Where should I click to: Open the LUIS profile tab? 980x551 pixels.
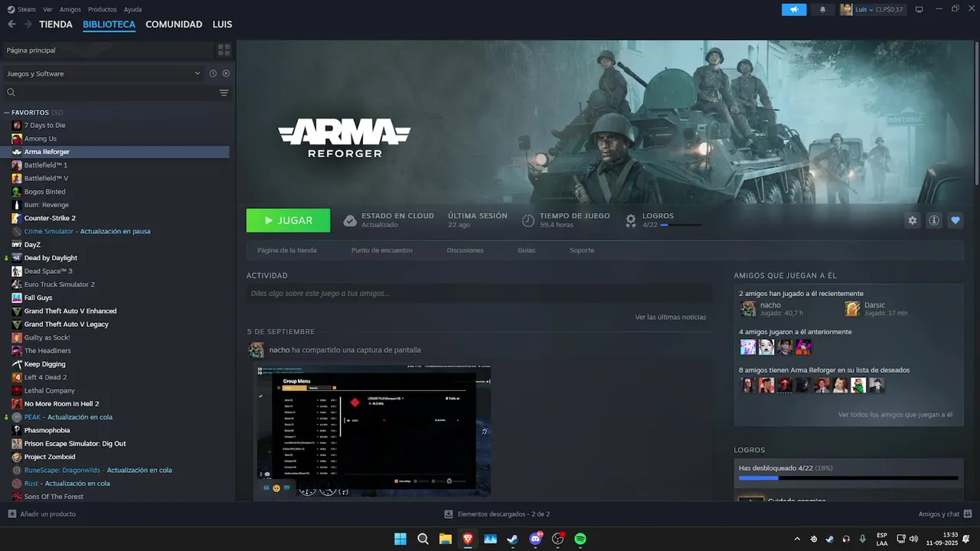coord(222,24)
